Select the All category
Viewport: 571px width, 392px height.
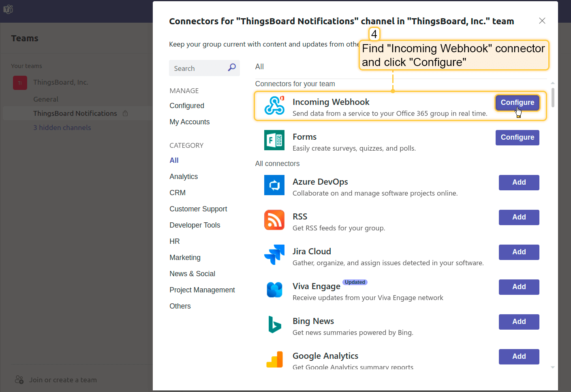(174, 160)
